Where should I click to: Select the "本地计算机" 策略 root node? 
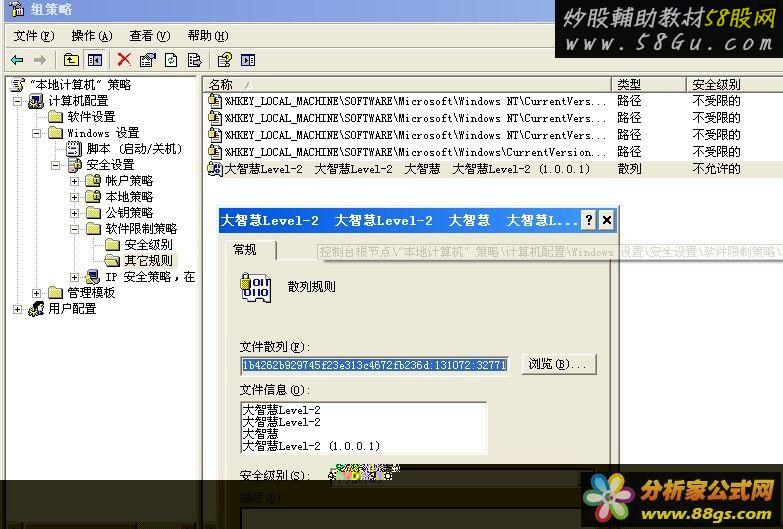click(x=80, y=85)
